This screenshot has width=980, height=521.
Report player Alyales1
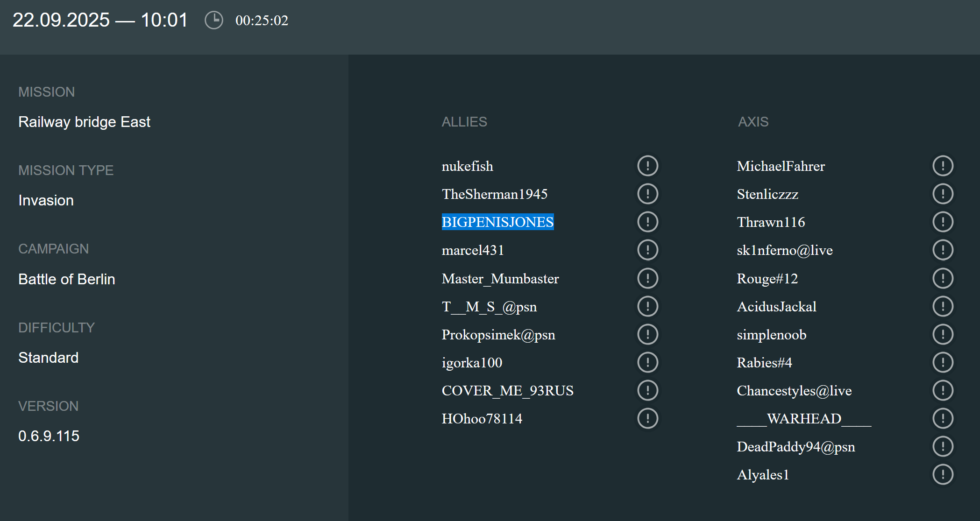coord(943,474)
